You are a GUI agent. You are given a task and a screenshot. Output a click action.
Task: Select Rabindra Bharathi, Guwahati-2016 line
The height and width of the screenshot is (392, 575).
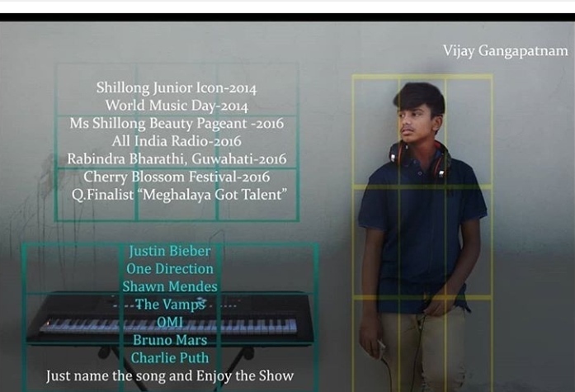pos(177,158)
